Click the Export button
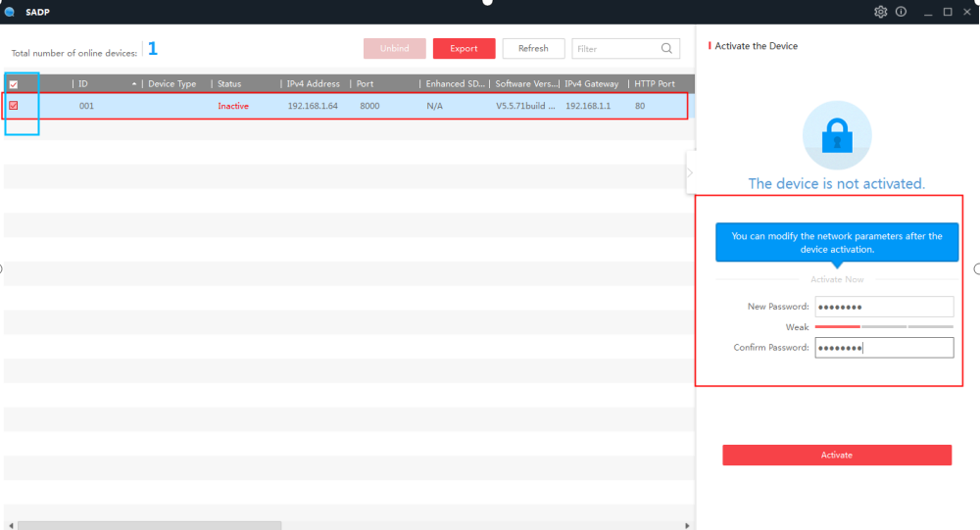The height and width of the screenshot is (530, 980). (464, 48)
